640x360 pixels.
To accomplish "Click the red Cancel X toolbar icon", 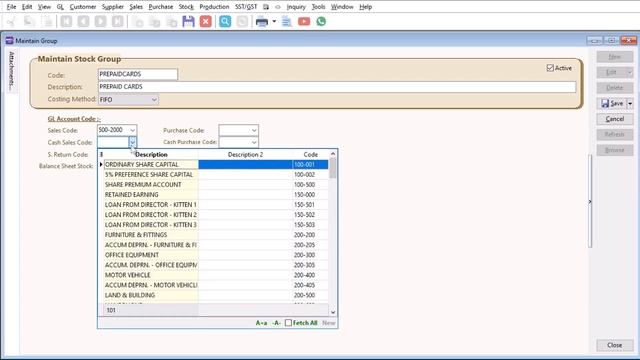I will (206, 22).
